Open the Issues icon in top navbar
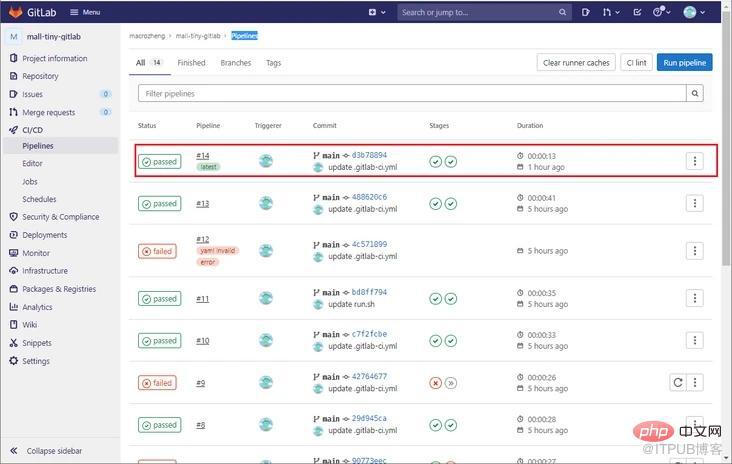 click(x=585, y=12)
